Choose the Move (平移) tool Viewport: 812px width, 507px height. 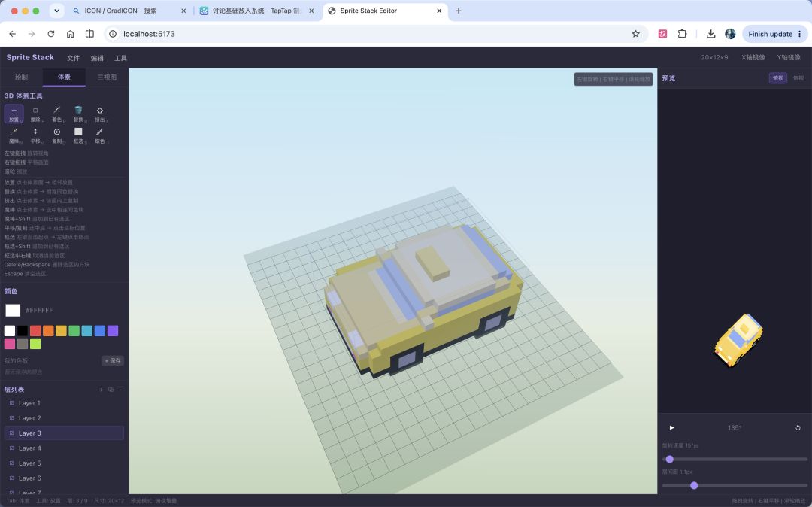click(35, 135)
